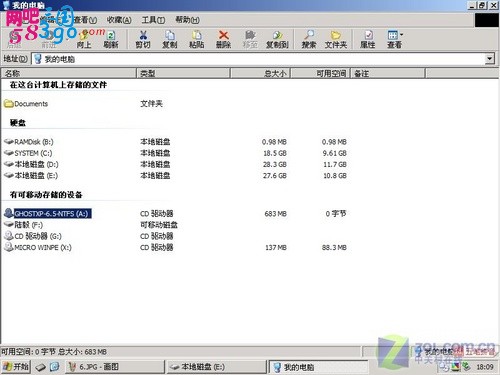Click the Refresh (刷新) toolbar icon
The height and width of the screenshot is (375, 500).
111,39
